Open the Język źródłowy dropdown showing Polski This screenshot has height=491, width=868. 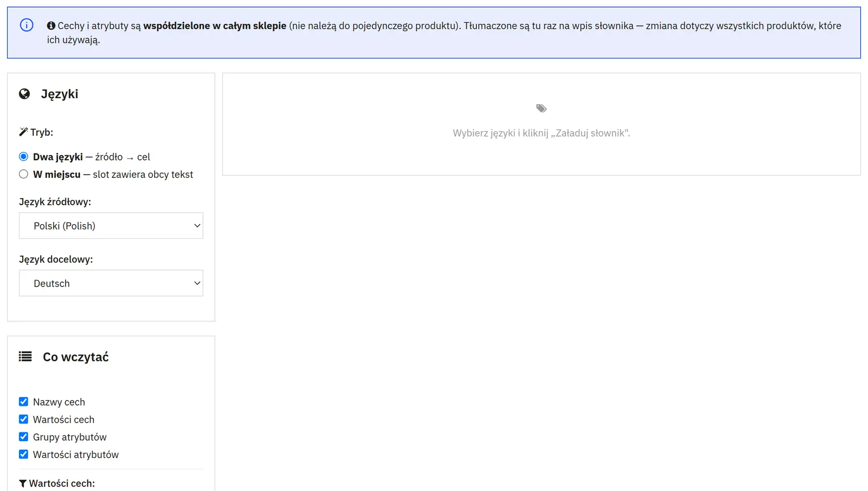click(x=111, y=226)
